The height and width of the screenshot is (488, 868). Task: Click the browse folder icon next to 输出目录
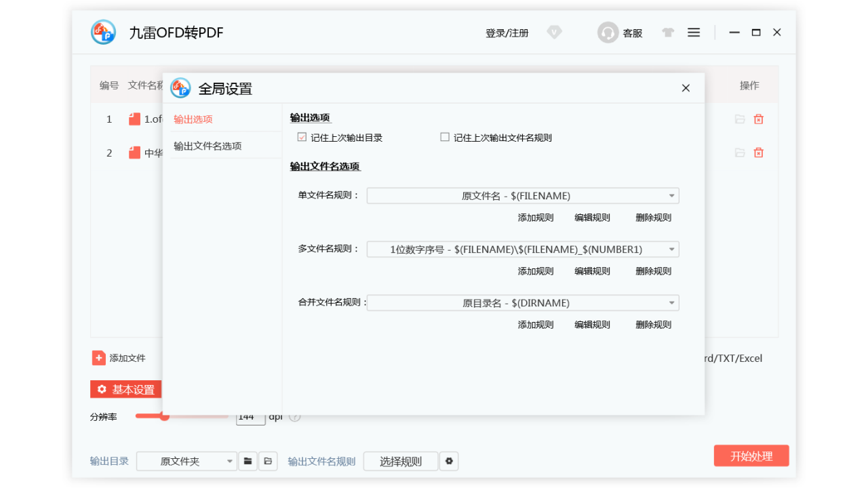pos(248,460)
